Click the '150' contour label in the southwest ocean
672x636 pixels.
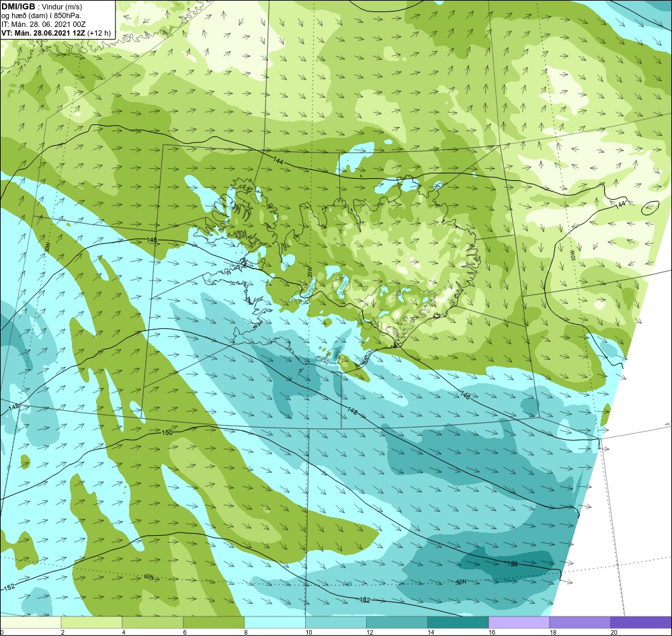click(167, 432)
